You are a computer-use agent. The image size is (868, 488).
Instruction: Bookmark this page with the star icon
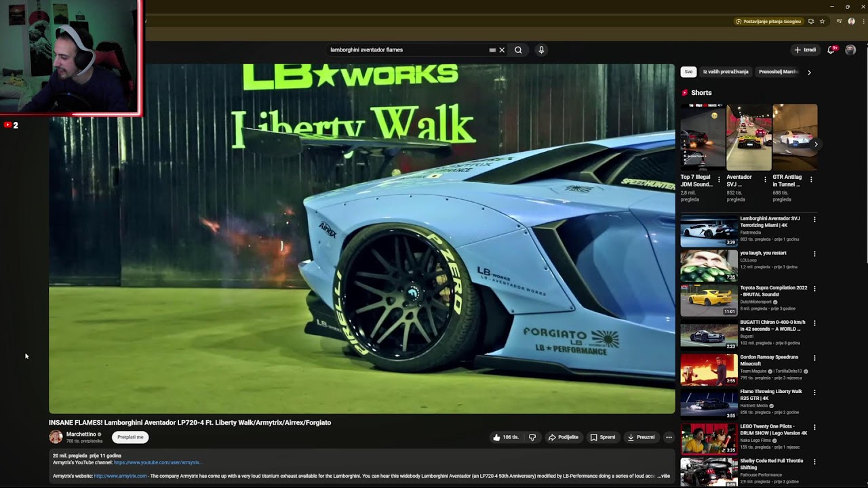click(x=822, y=21)
